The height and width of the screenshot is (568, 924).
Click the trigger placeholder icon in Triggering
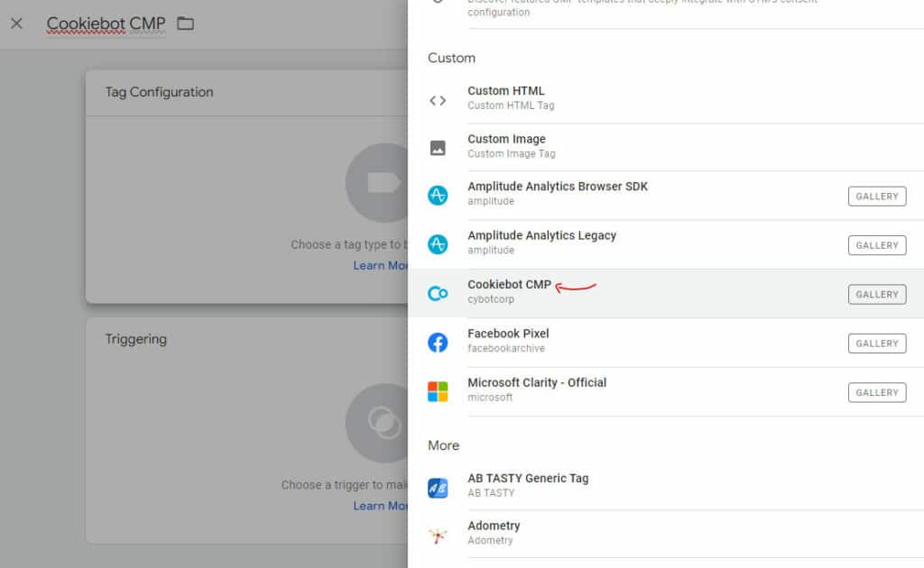377,423
